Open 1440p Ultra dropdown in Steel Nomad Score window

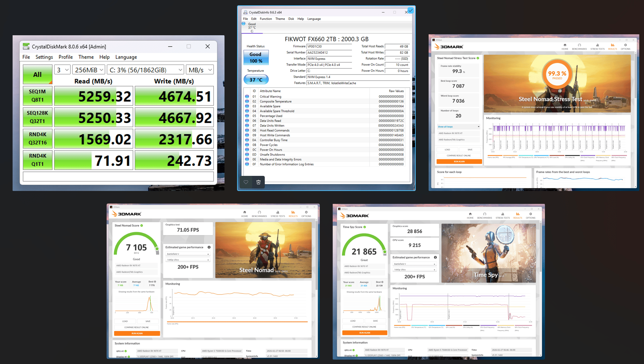click(188, 260)
